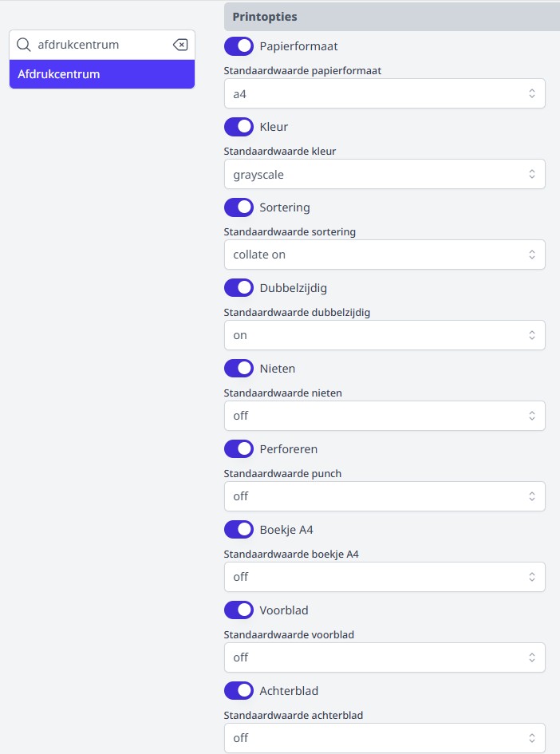Disable the Kleur option toggle

239,127
